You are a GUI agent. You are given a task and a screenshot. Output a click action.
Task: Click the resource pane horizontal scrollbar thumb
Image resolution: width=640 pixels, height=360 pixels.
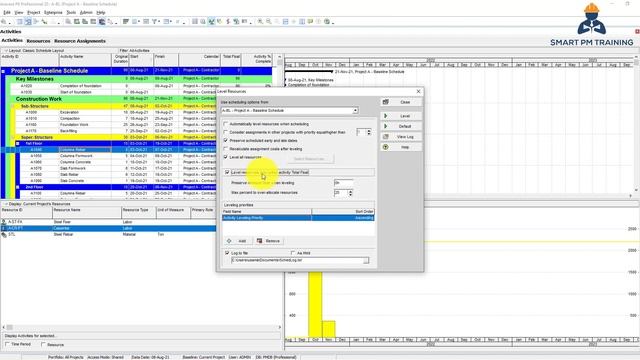(9, 327)
